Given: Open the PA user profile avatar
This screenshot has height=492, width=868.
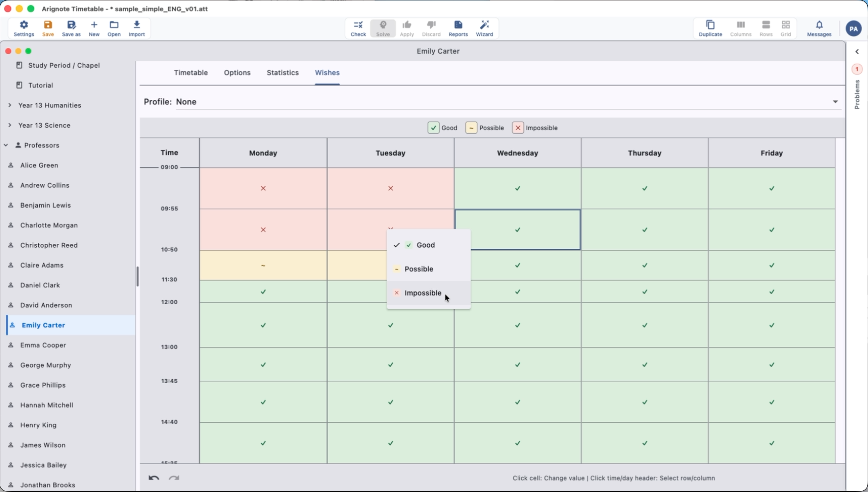Looking at the screenshot, I should pyautogui.click(x=853, y=29).
